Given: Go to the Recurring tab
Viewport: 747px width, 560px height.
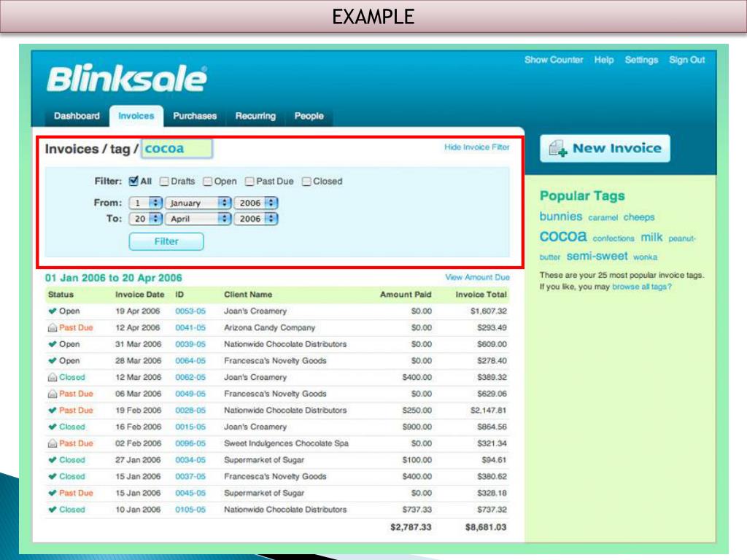Looking at the screenshot, I should 255,116.
